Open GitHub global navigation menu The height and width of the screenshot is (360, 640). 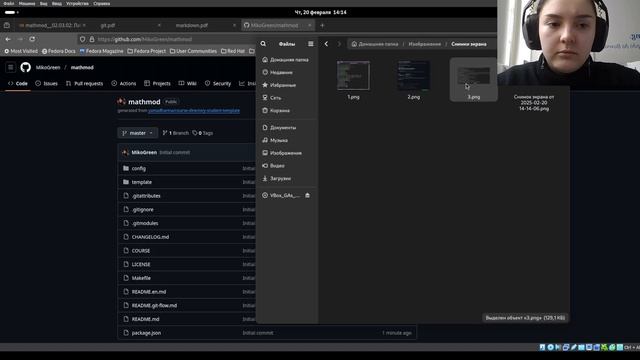click(11, 67)
